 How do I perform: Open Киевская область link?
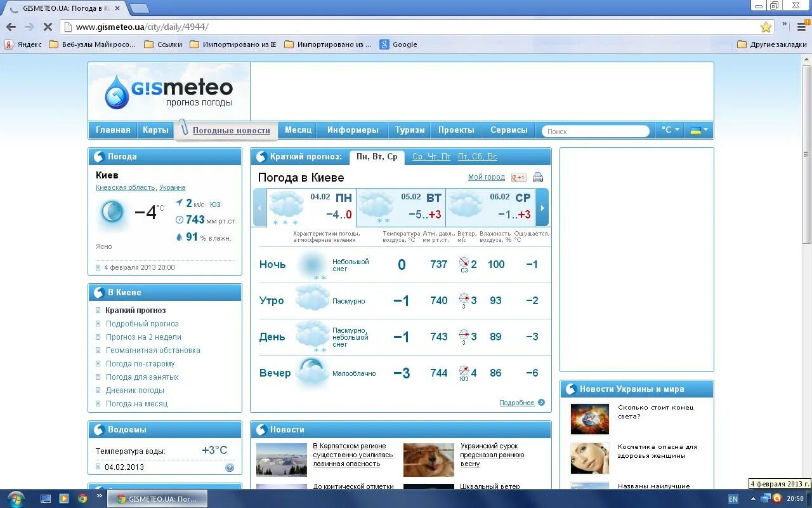[x=125, y=188]
